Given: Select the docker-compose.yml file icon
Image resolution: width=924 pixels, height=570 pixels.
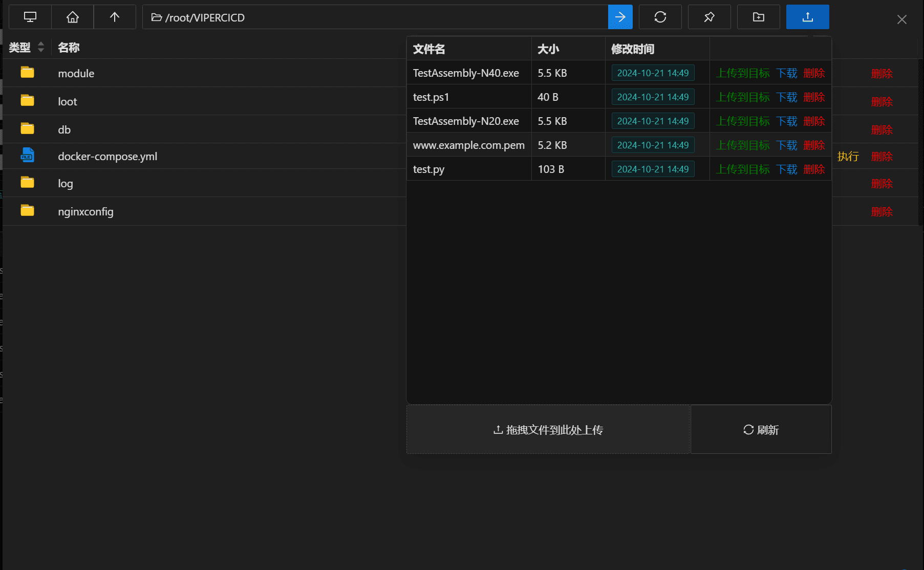Looking at the screenshot, I should (x=28, y=156).
